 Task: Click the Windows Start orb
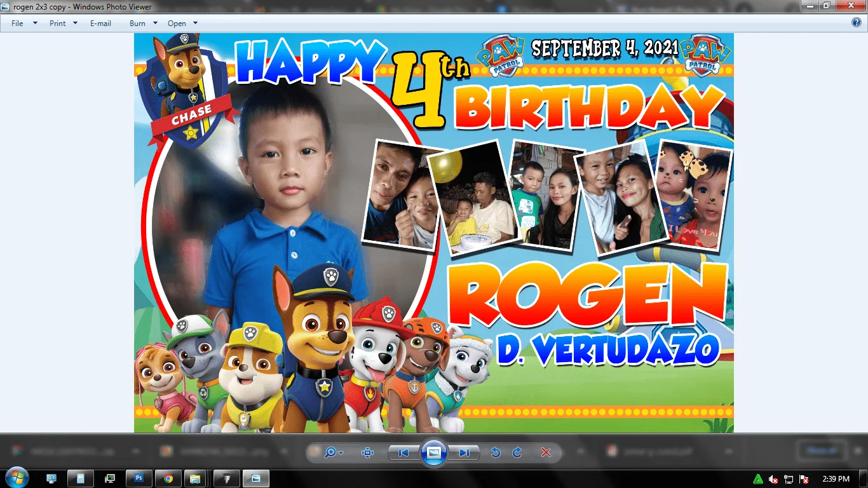17,478
